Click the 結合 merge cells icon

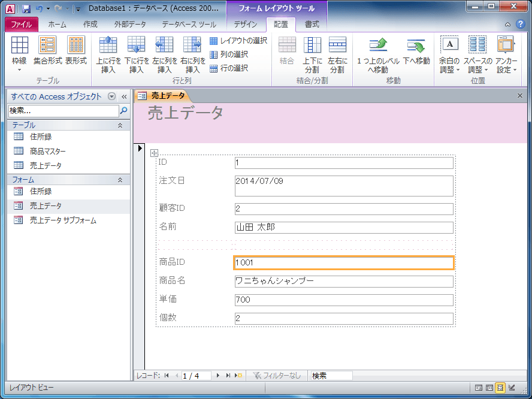coord(287,50)
